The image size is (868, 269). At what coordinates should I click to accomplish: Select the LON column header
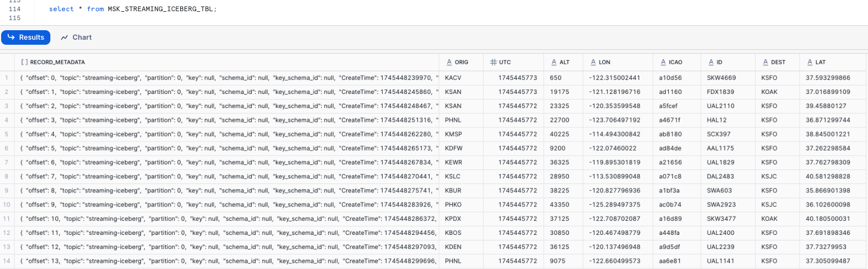click(617, 62)
